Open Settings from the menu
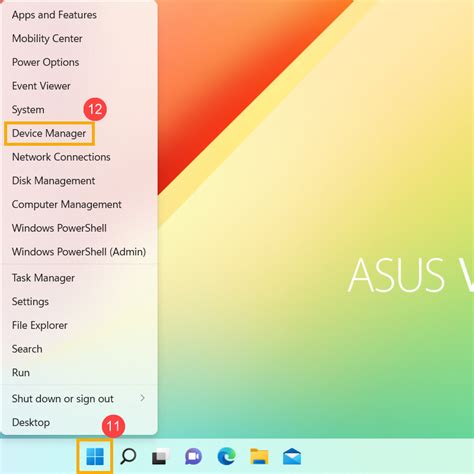The image size is (474, 474). (79, 301)
